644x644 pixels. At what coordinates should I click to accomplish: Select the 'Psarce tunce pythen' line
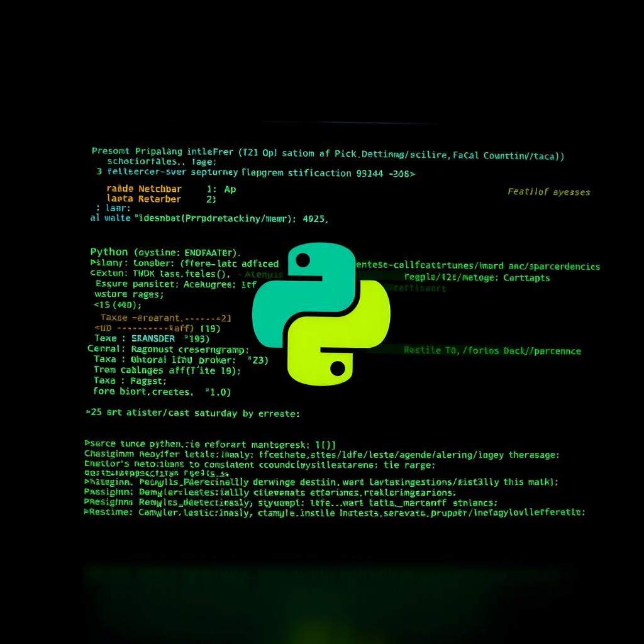(x=210, y=445)
